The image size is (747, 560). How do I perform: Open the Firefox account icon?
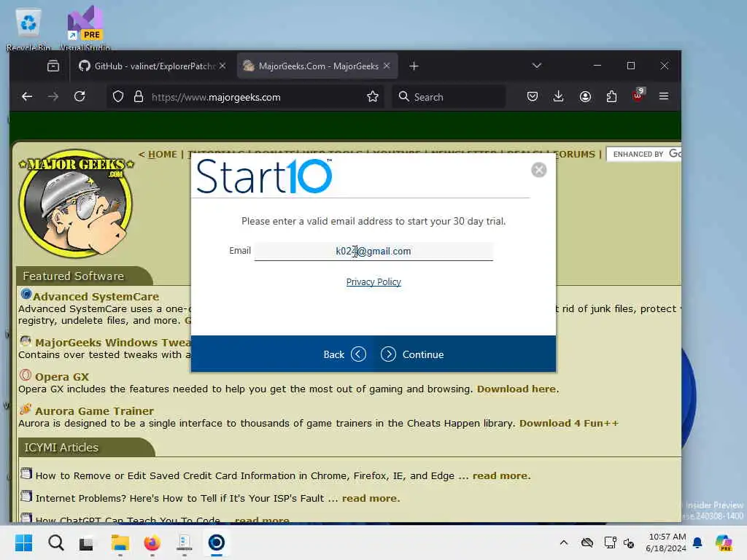pos(585,97)
